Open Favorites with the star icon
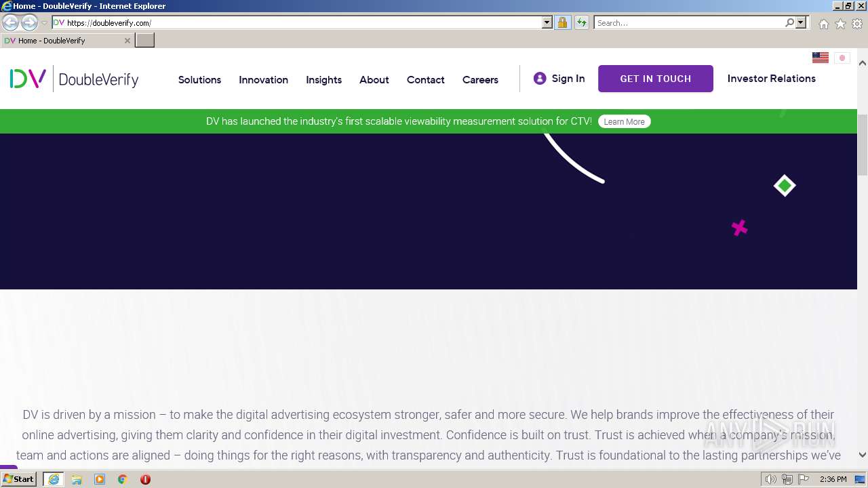The image size is (868, 488). (840, 24)
